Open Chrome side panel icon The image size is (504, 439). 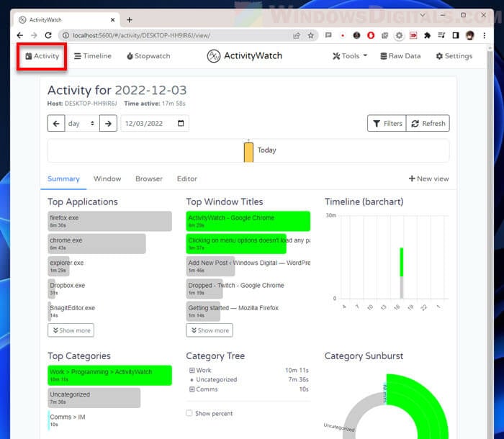point(456,35)
